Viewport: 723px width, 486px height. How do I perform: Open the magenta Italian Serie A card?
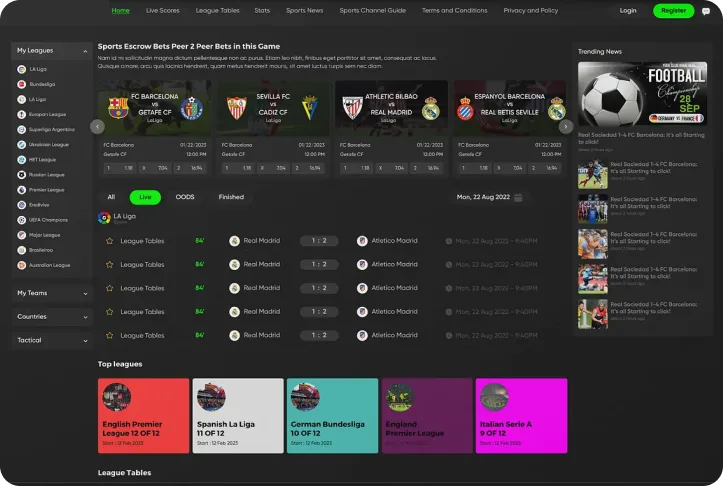point(522,415)
